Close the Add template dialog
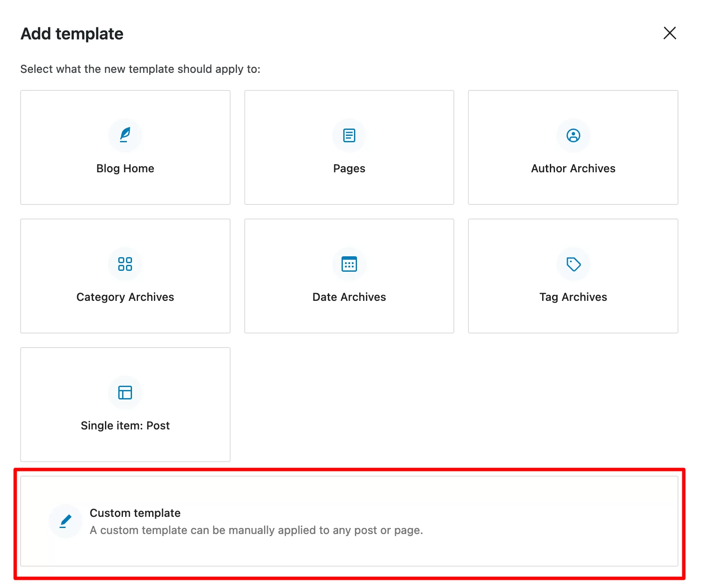Screen dimensions: 702x588 670,33
